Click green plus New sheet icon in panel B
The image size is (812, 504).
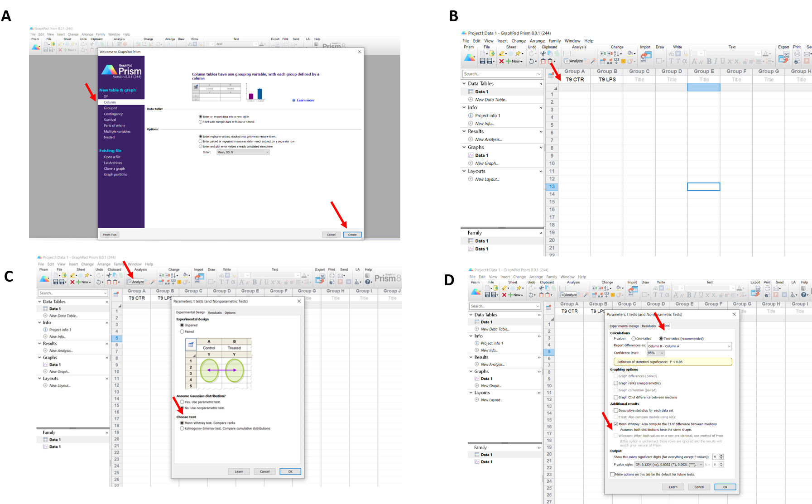coord(509,61)
